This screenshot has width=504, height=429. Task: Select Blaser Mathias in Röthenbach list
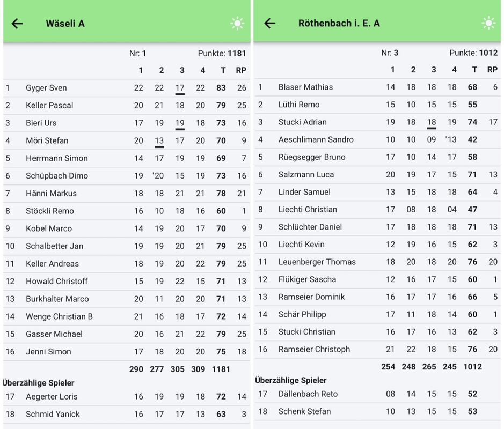[305, 87]
